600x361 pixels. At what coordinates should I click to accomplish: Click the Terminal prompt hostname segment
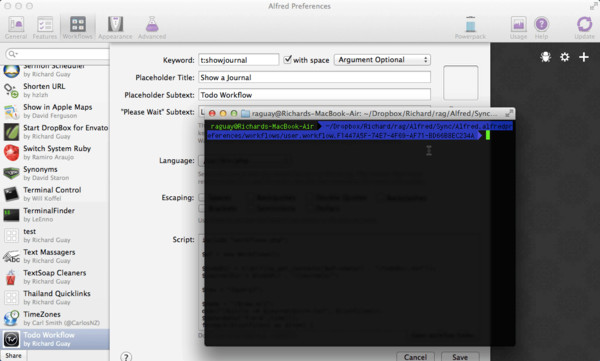pyautogui.click(x=262, y=126)
